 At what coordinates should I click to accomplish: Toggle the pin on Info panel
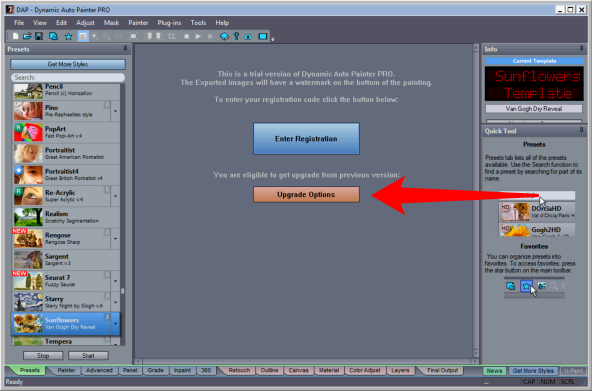[581, 49]
